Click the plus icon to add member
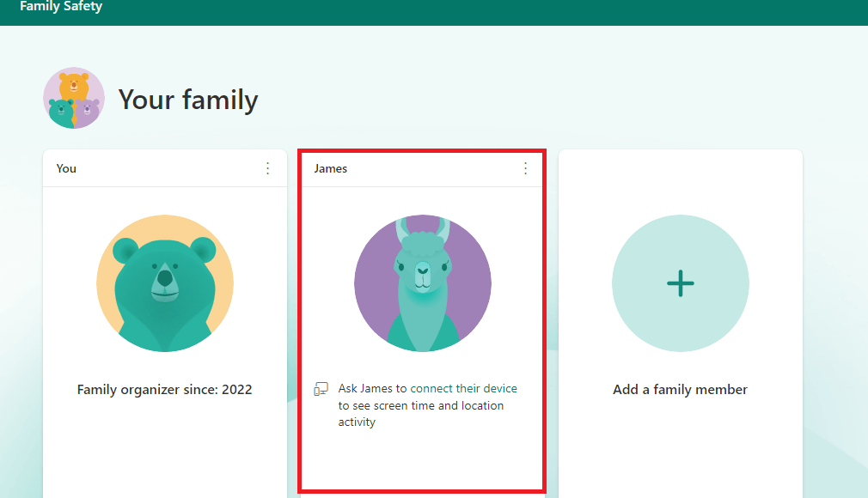 point(680,283)
